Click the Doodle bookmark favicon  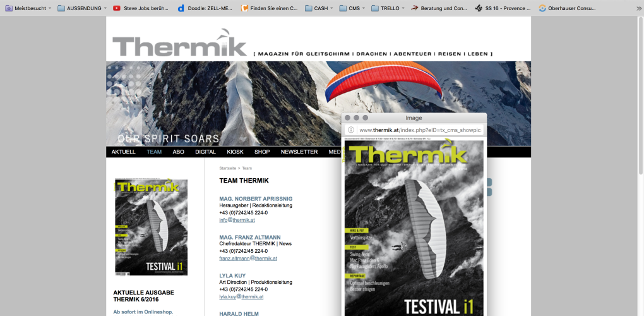pyautogui.click(x=181, y=8)
